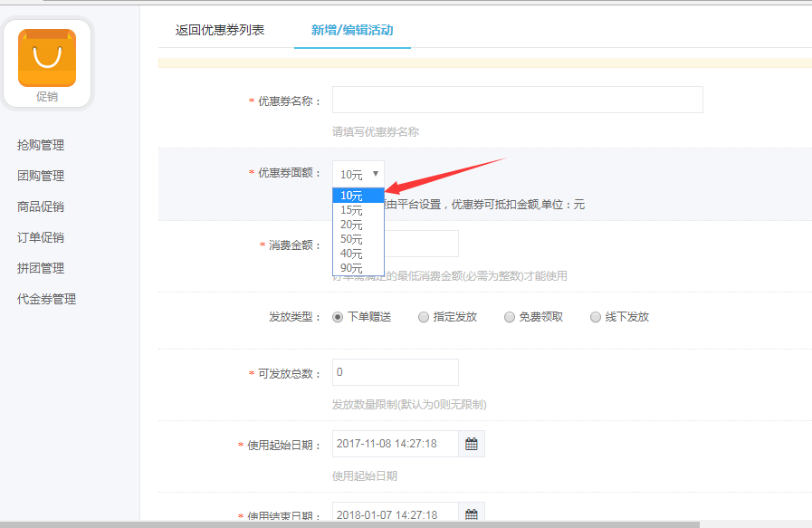Choose the 线下发放 radio button

click(595, 317)
